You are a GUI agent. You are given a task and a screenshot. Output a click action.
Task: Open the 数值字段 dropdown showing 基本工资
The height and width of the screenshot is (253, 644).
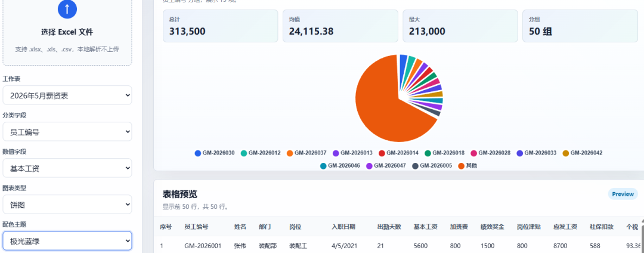[x=67, y=168]
